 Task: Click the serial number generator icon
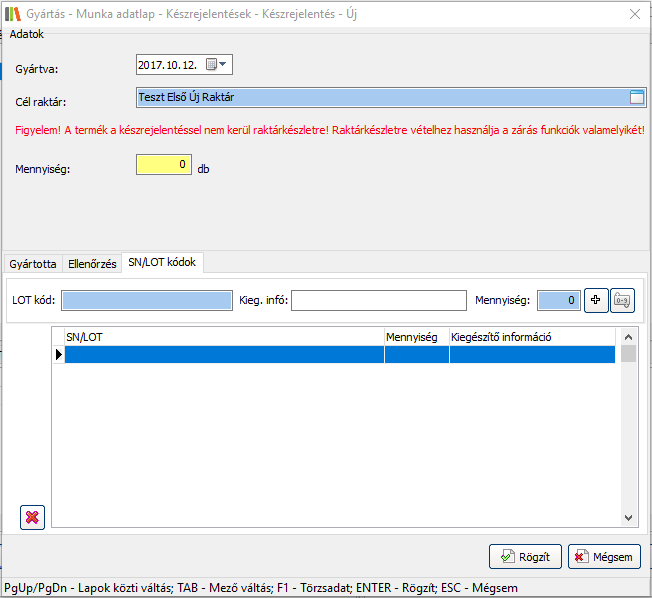(622, 300)
